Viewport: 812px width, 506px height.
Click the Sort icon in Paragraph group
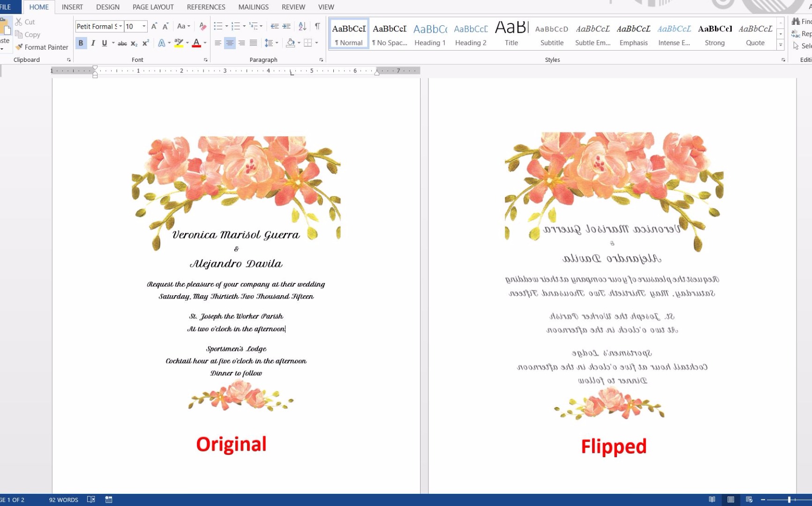pos(302,26)
